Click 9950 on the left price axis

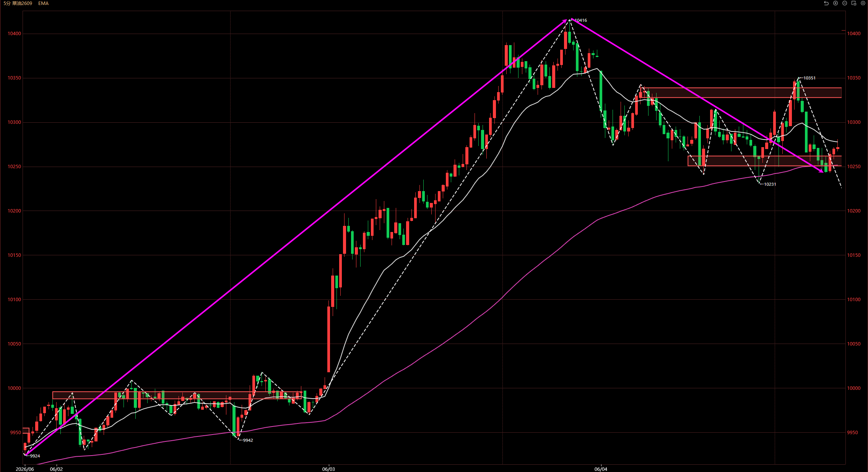pos(16,433)
